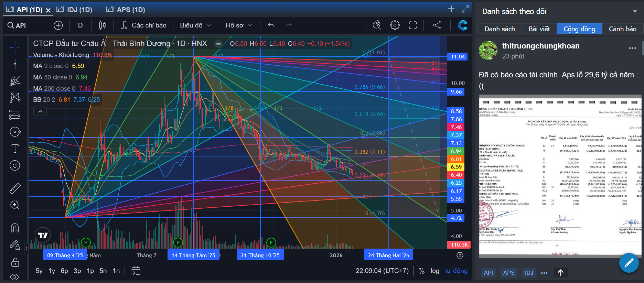Open the Gann fan drawing tools
This screenshot has width=644, height=283.
click(x=15, y=81)
